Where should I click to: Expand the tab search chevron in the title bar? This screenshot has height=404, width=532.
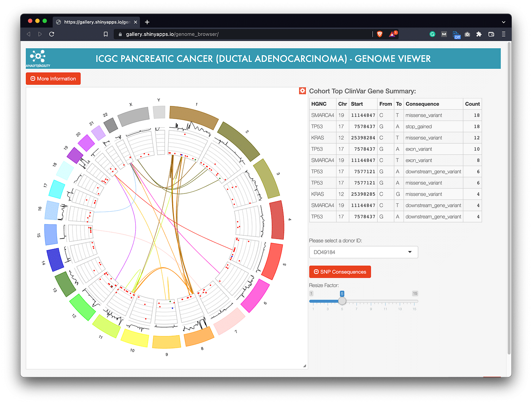pos(503,22)
